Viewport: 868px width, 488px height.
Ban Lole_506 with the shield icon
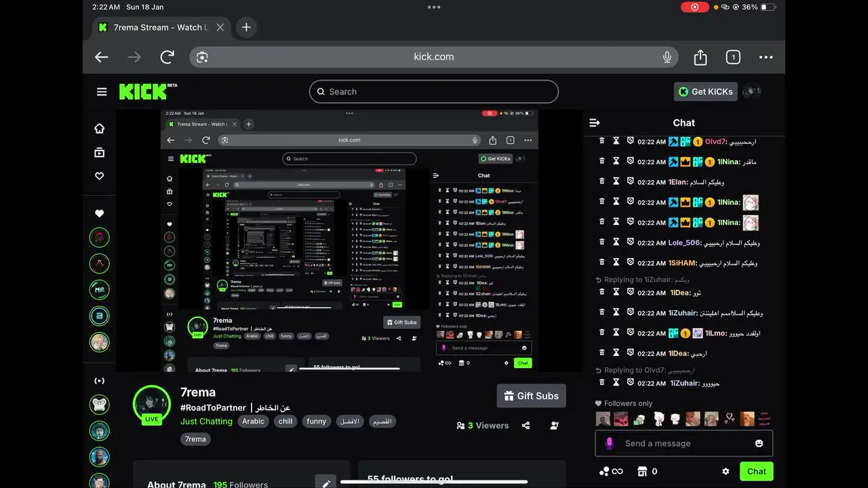tap(630, 242)
